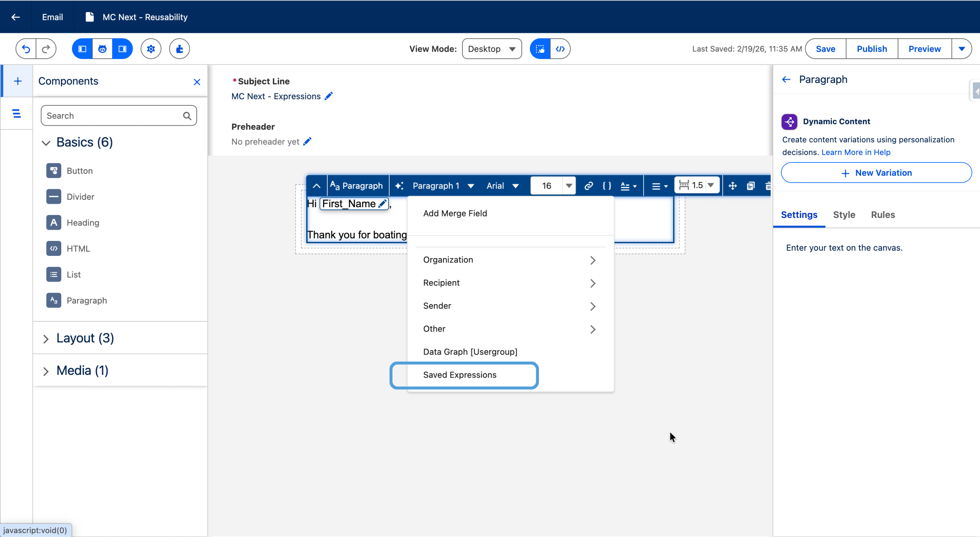Switch to the Style tab

(x=844, y=215)
